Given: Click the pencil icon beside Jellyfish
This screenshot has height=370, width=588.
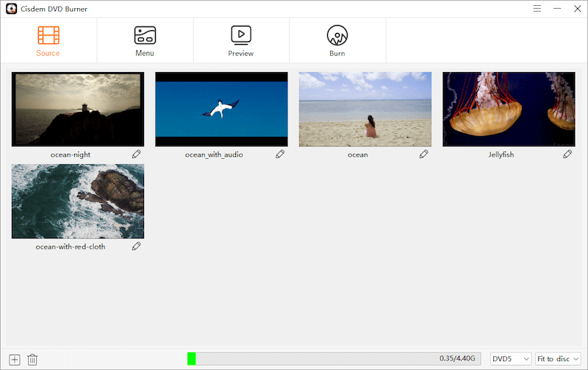Looking at the screenshot, I should pyautogui.click(x=567, y=154).
